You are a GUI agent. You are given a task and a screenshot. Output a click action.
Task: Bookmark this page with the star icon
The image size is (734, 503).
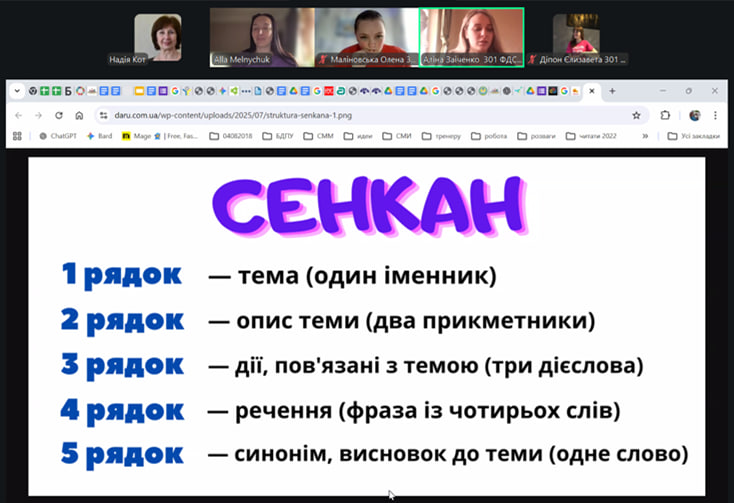[636, 115]
